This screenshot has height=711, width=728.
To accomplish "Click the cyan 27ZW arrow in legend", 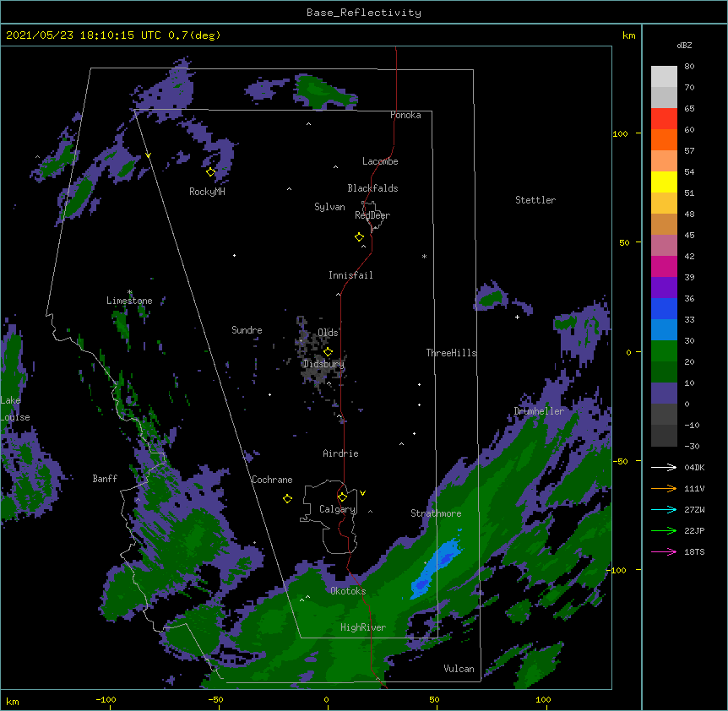I will [664, 509].
